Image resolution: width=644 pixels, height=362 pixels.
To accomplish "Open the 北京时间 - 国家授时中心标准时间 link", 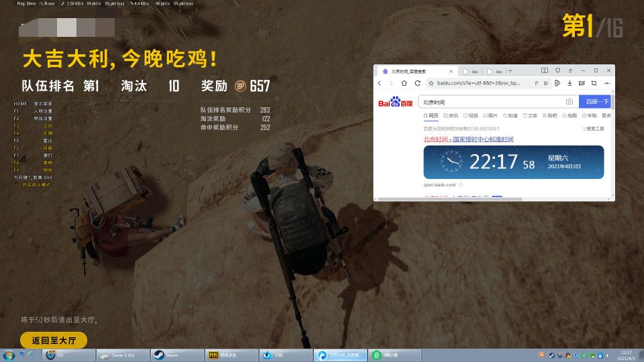I will coord(468,139).
